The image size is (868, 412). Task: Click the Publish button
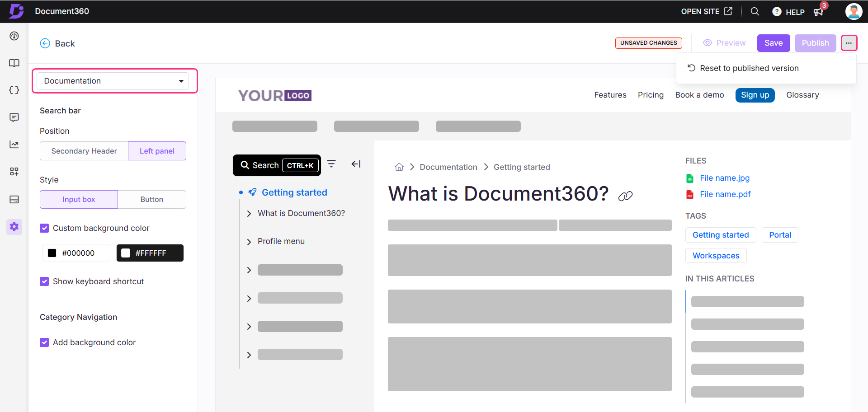[815, 43]
